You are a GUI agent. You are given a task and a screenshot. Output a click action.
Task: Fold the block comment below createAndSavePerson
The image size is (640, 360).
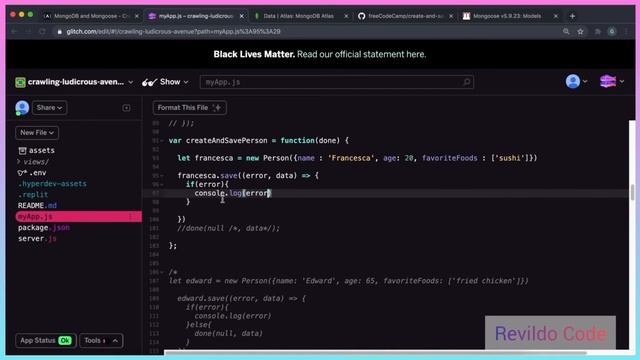162,272
